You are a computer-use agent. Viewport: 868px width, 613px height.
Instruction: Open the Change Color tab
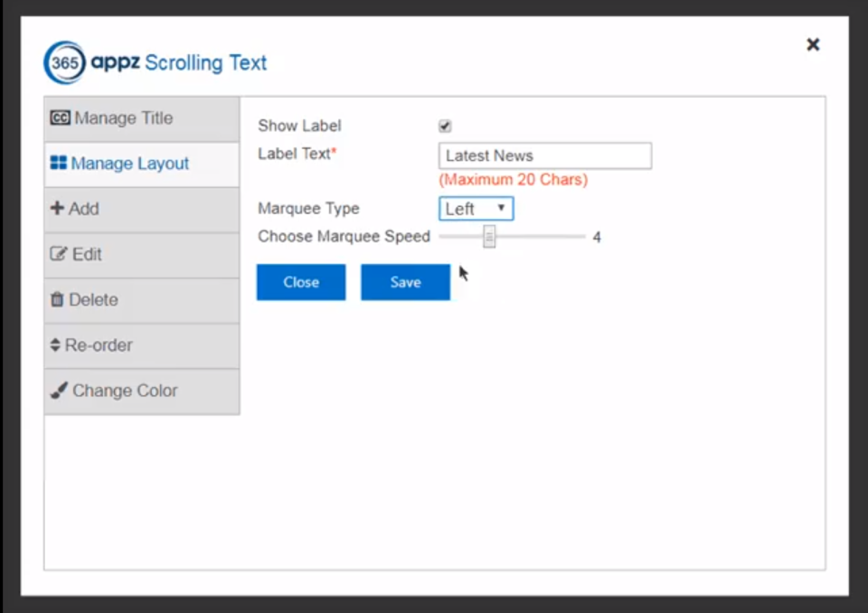pos(125,391)
